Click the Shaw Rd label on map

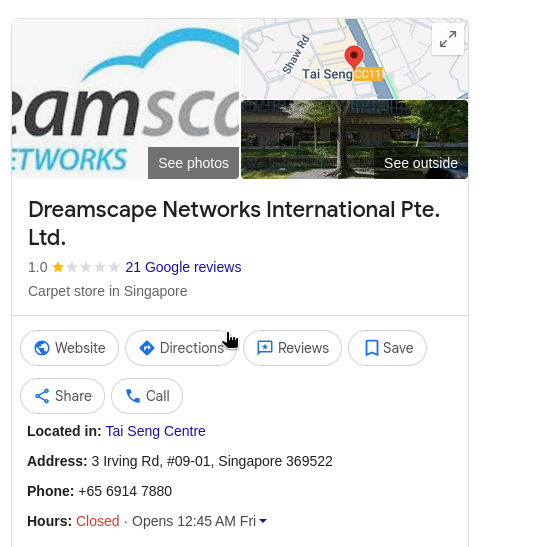coord(296,54)
